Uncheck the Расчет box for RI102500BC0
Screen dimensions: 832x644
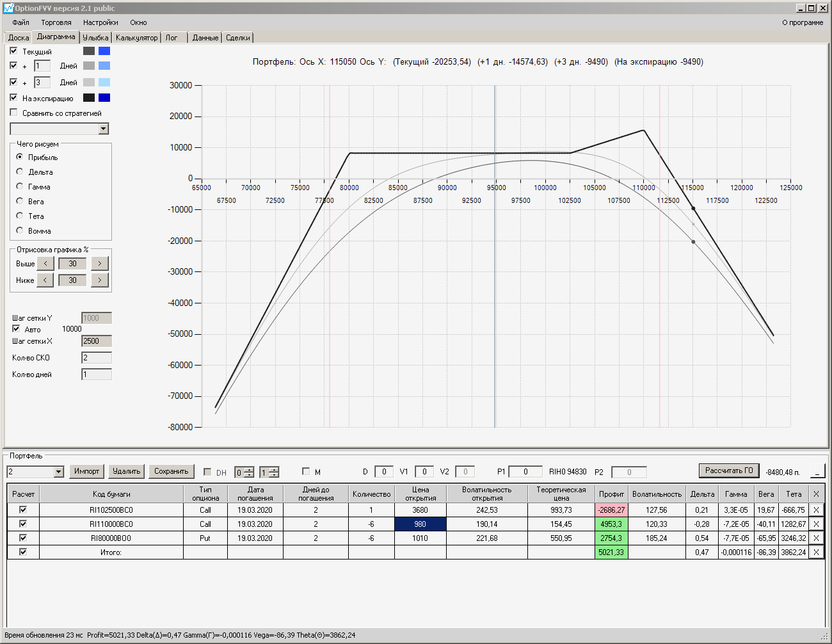[x=23, y=510]
